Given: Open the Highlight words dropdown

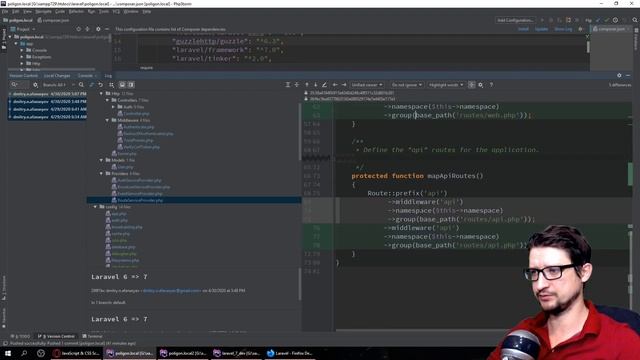Looking at the screenshot, I should (446, 84).
